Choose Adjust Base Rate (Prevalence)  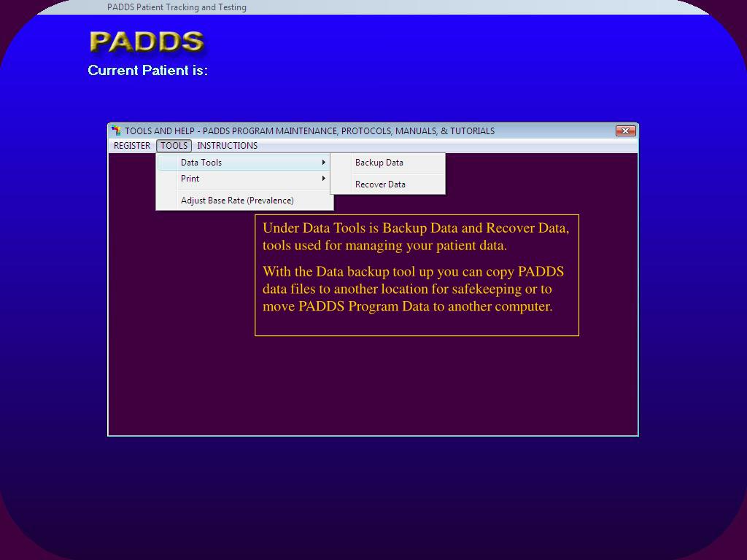point(244,201)
